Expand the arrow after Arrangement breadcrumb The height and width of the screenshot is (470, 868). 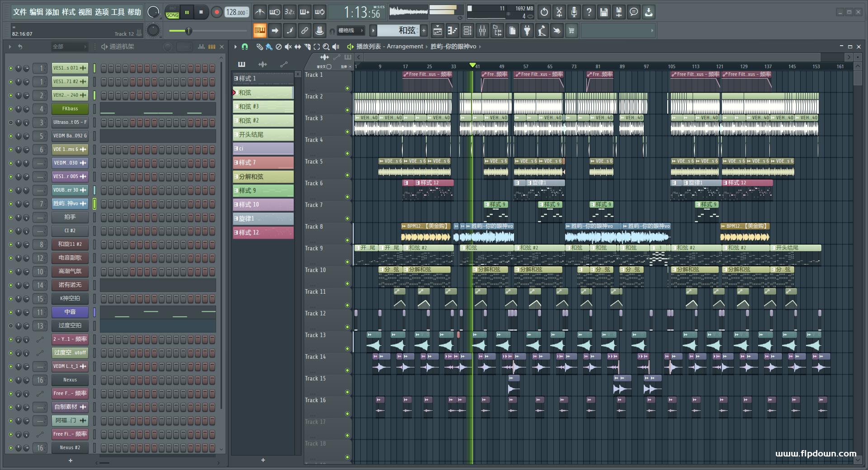click(x=427, y=47)
